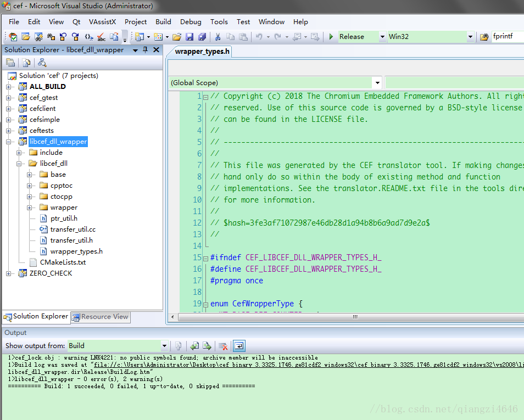The image size is (524, 420).
Task: Click the Properties icon in Solution Explorer
Action: (x=10, y=63)
